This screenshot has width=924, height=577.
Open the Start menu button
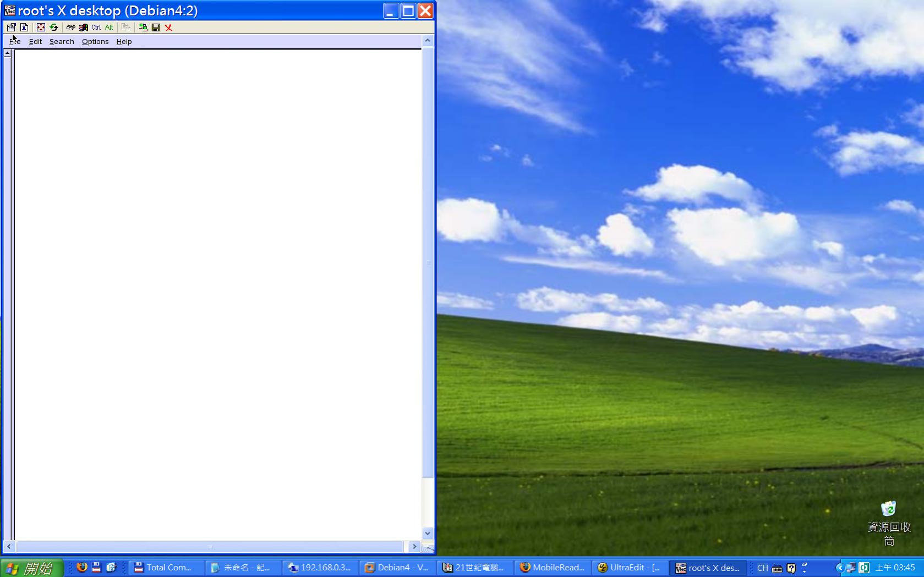(32, 568)
